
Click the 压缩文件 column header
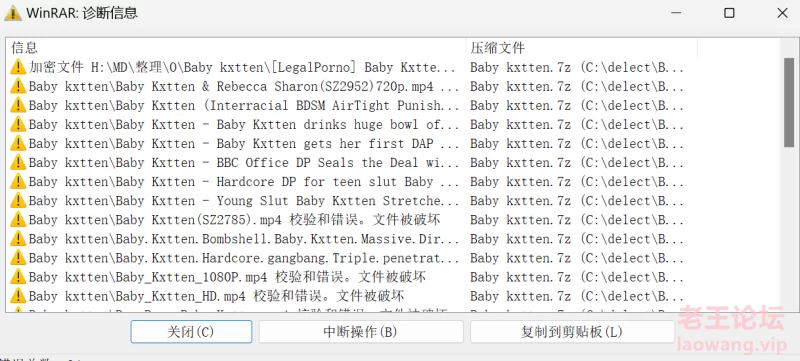[582, 48]
